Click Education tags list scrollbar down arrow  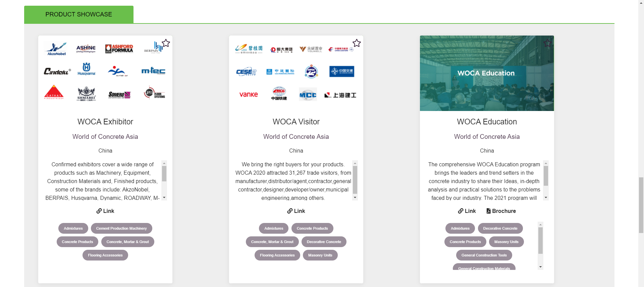[x=540, y=267]
